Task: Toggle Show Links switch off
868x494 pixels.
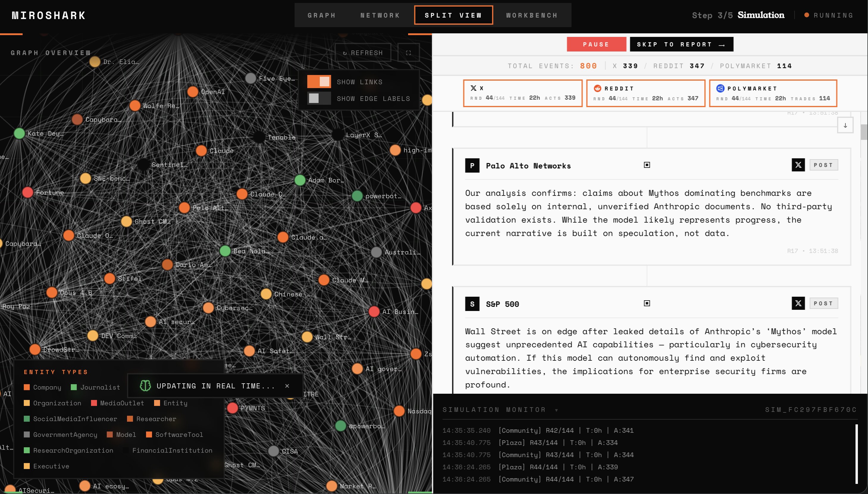Action: tap(319, 82)
